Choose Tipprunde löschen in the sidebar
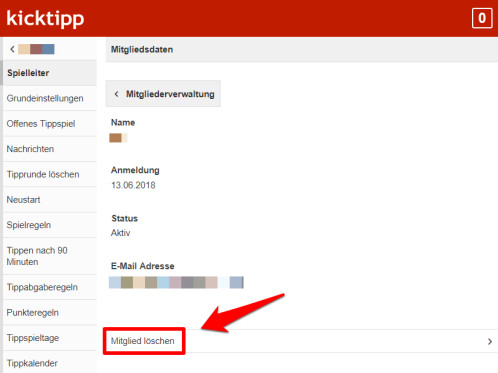This screenshot has height=373, width=498. (x=50, y=174)
